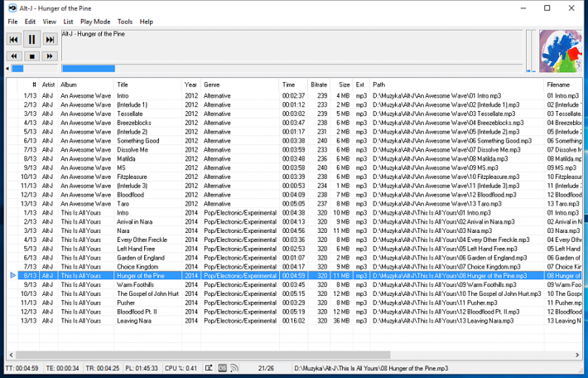Sort by the Title column header

(147, 85)
